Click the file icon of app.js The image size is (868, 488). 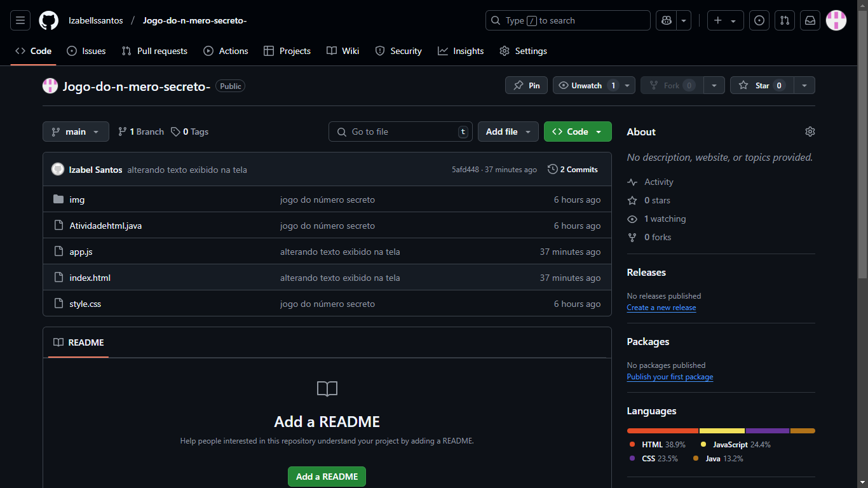click(58, 252)
